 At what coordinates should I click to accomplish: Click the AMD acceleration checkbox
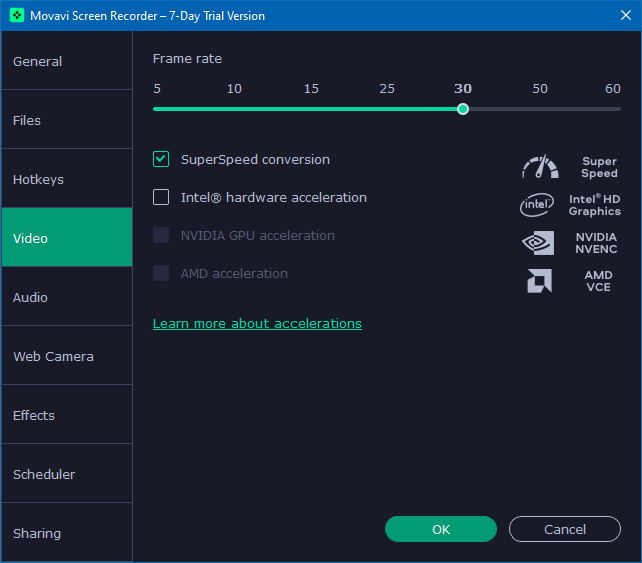(x=161, y=273)
